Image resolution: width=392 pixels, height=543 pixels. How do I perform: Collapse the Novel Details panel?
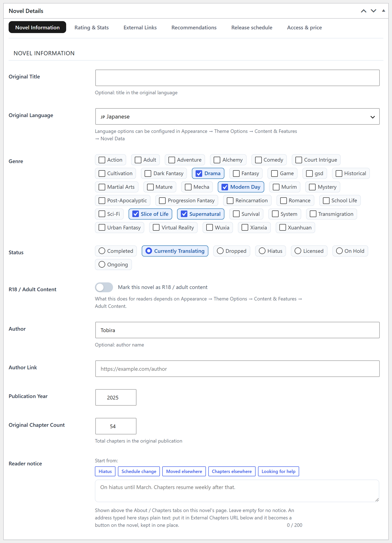click(383, 11)
